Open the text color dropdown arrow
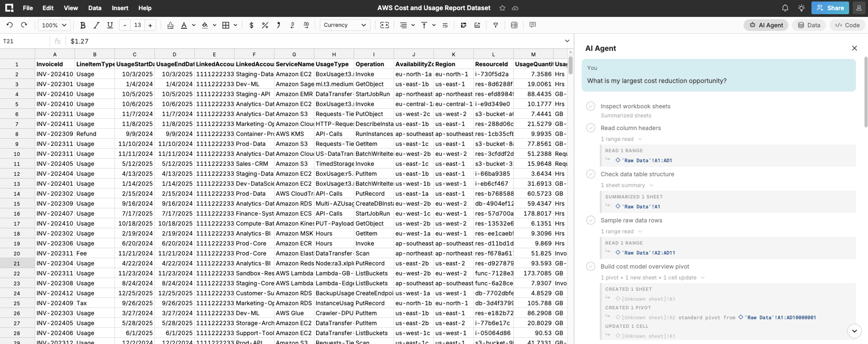This screenshot has height=344, width=868. [194, 25]
